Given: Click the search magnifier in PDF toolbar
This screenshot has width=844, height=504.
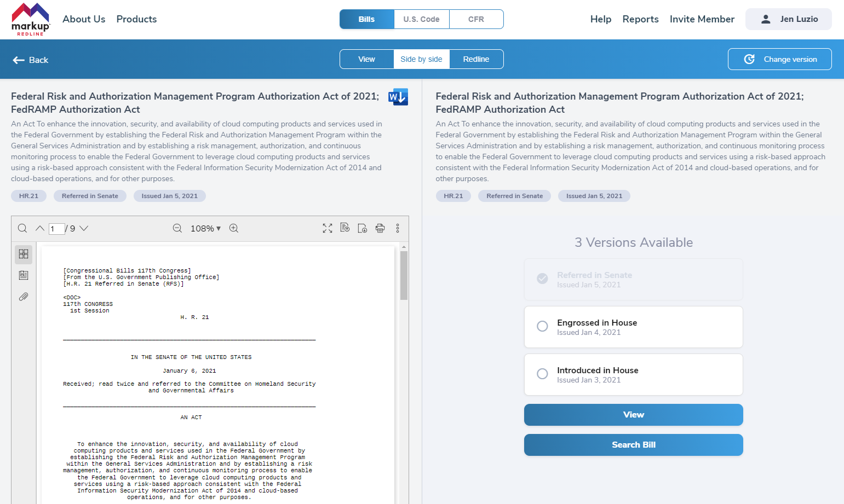Looking at the screenshot, I should click(x=22, y=228).
